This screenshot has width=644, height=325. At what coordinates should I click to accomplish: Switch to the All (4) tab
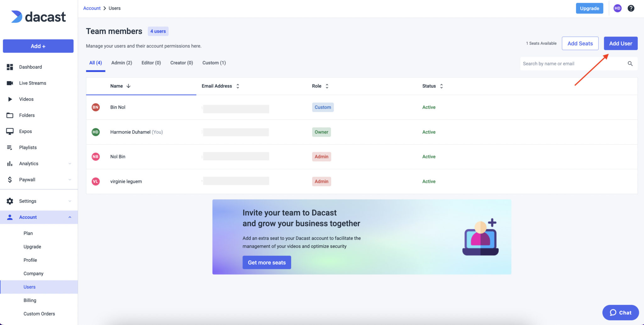(x=96, y=63)
